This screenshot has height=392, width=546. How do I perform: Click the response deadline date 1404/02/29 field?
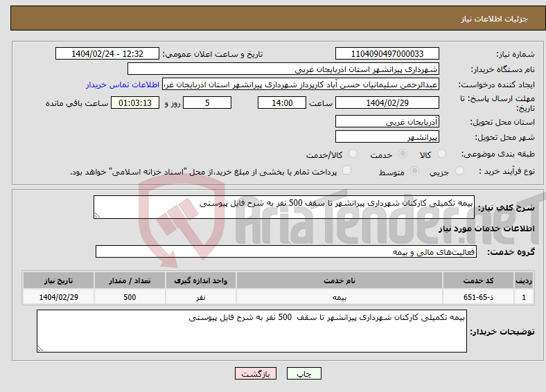click(x=387, y=103)
